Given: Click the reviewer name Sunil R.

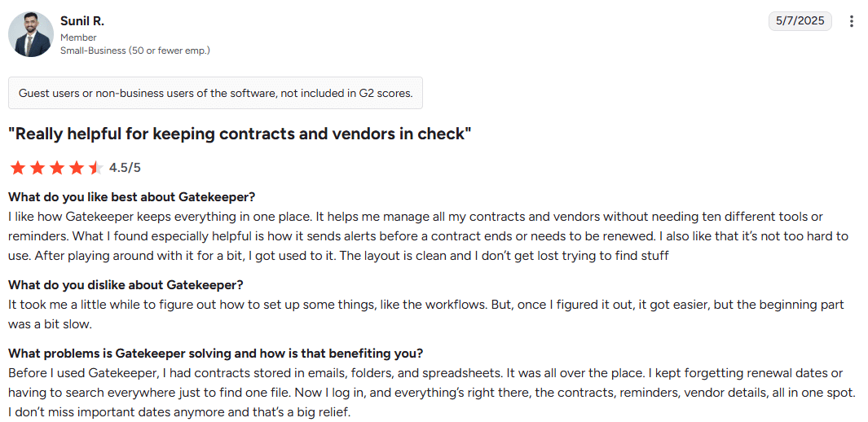Looking at the screenshot, I should point(82,20).
